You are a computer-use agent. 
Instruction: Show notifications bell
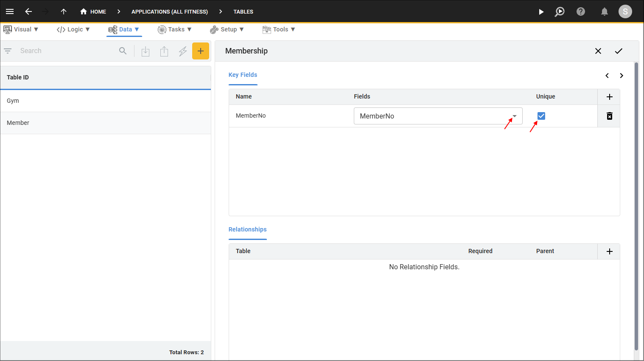[605, 11]
